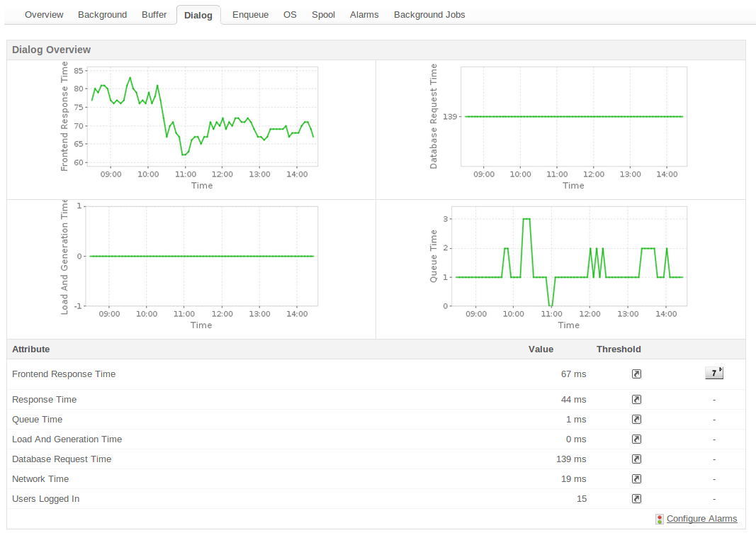The image size is (756, 538).
Task: Click the traffic light alarm icon
Action: coord(660,519)
